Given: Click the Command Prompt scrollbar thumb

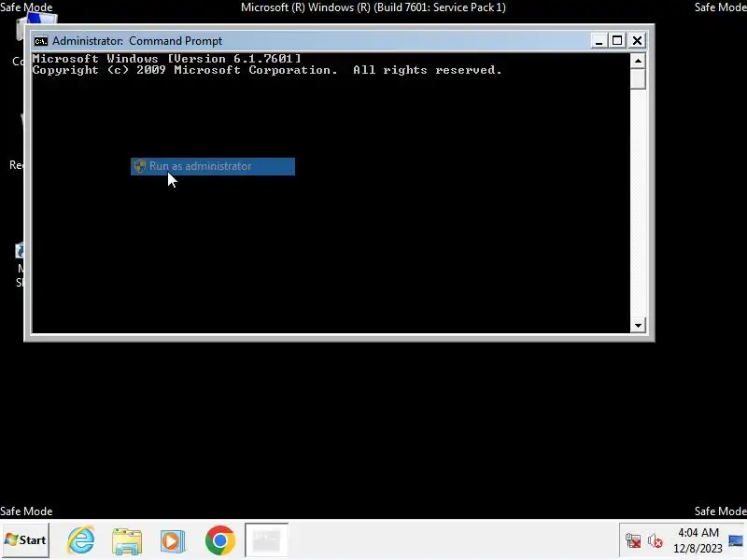Looking at the screenshot, I should click(x=638, y=79).
